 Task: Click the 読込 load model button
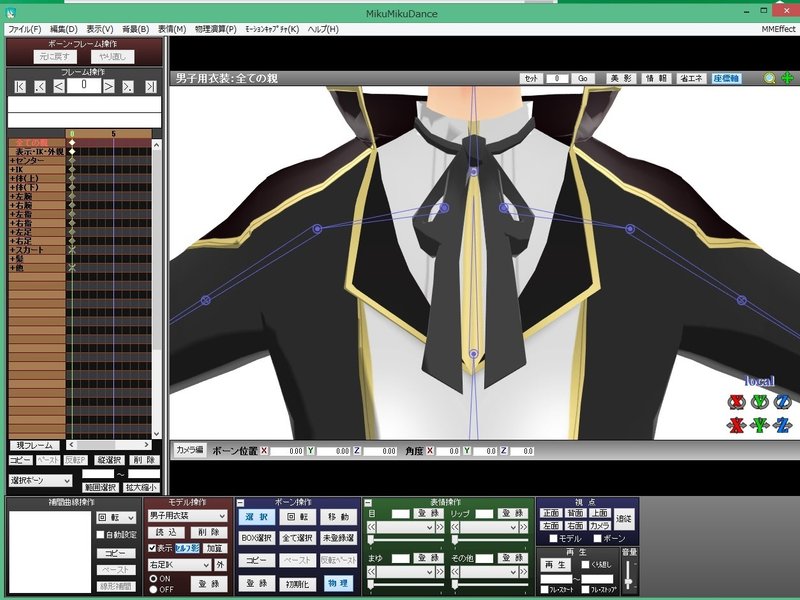tap(166, 532)
